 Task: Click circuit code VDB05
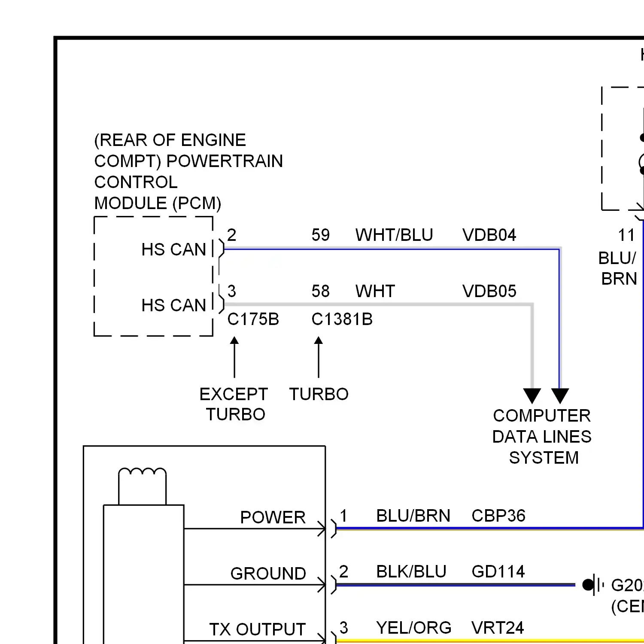[489, 291]
